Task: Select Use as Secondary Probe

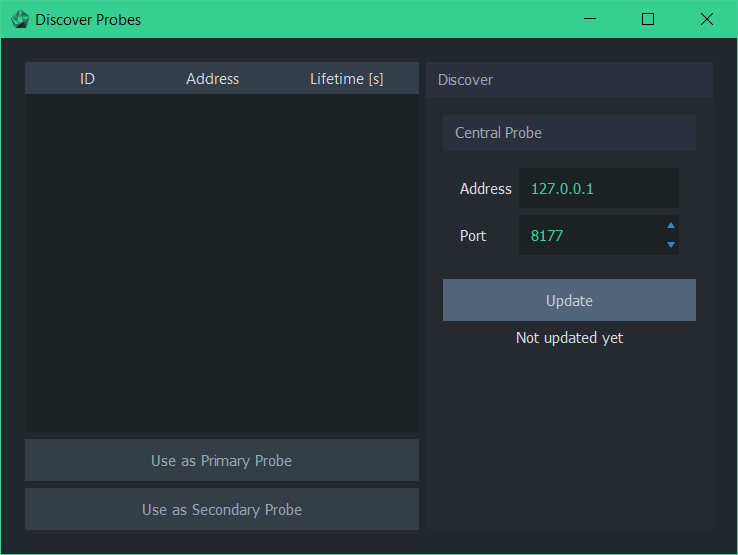Action: click(222, 509)
